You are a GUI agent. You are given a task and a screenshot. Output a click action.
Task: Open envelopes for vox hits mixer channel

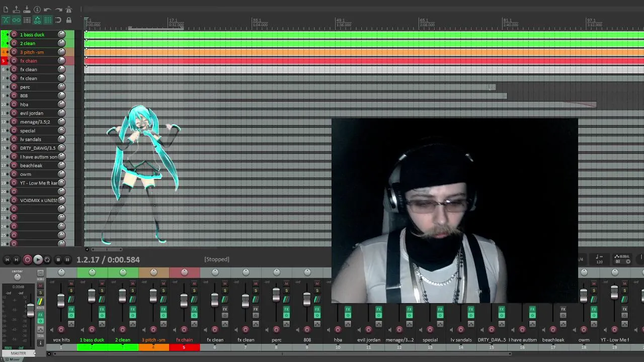click(71, 324)
